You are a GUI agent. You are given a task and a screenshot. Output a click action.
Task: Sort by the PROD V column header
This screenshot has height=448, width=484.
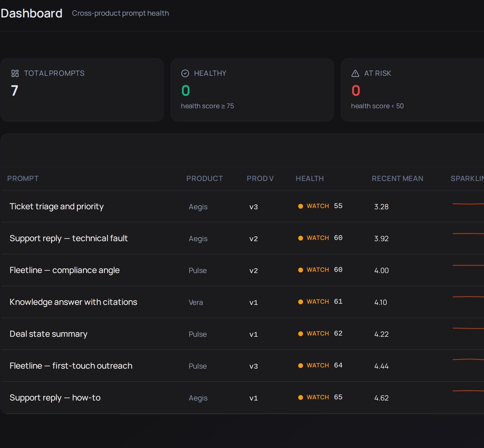[260, 179]
